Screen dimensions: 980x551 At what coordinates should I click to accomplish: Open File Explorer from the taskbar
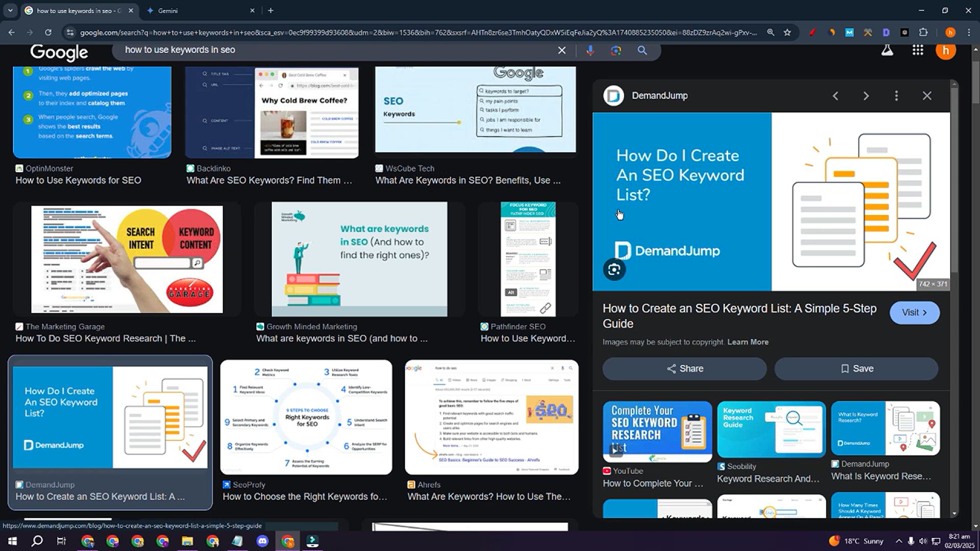tap(187, 541)
